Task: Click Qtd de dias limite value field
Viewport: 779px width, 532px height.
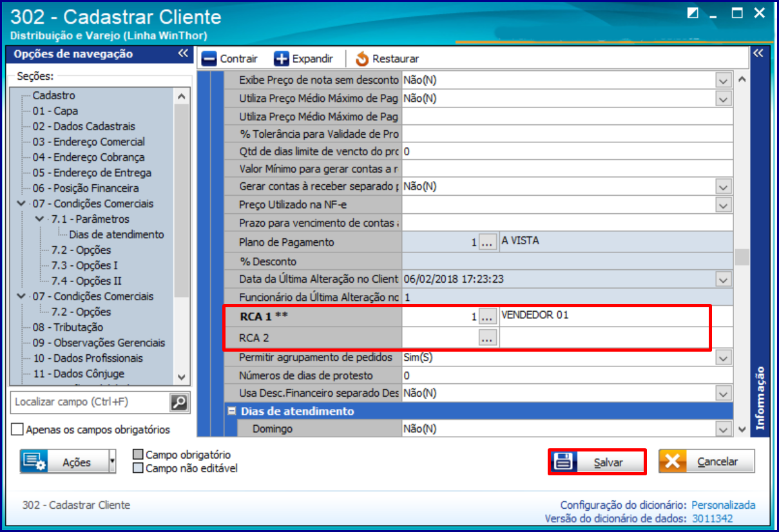Action: coord(568,152)
